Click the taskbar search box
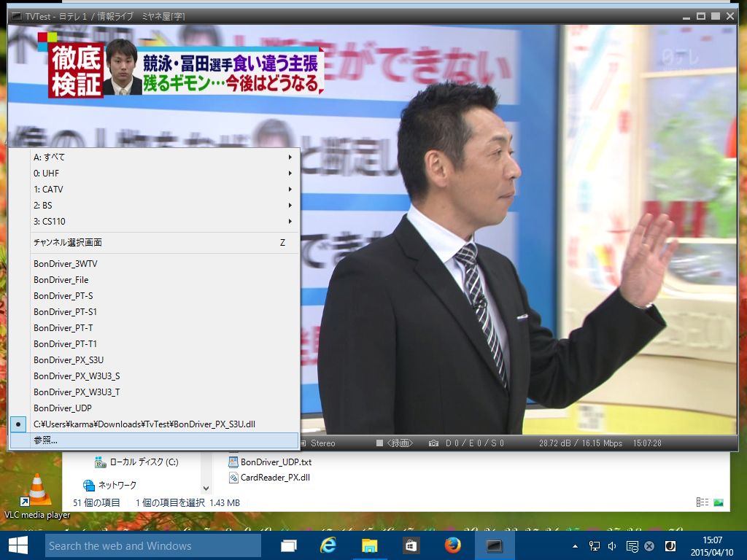The image size is (747, 560). 153,545
